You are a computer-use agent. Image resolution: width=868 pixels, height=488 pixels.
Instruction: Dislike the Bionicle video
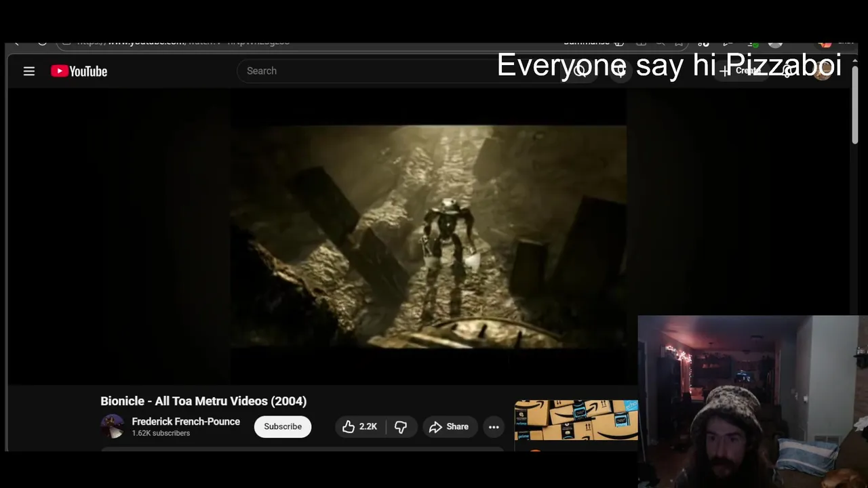coord(401,426)
